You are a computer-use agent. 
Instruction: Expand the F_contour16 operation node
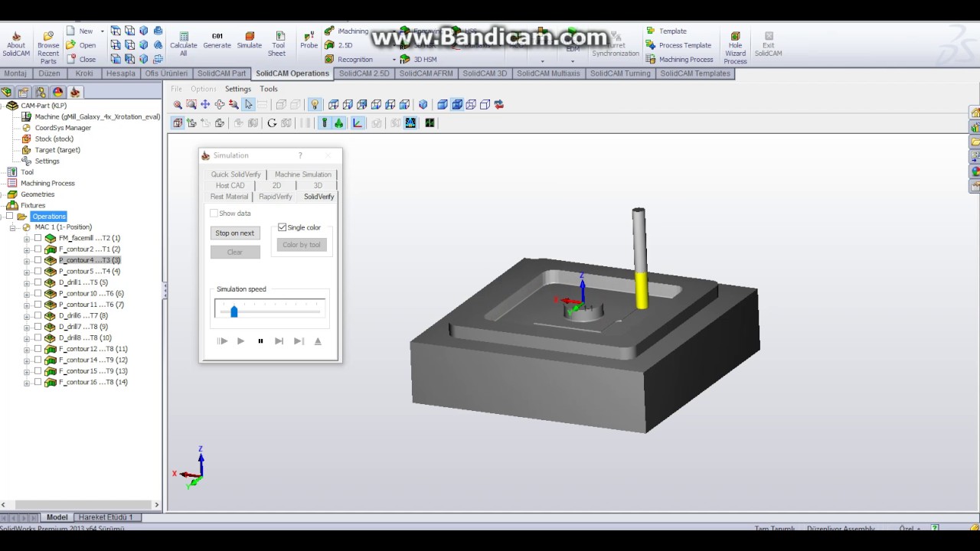click(x=27, y=383)
